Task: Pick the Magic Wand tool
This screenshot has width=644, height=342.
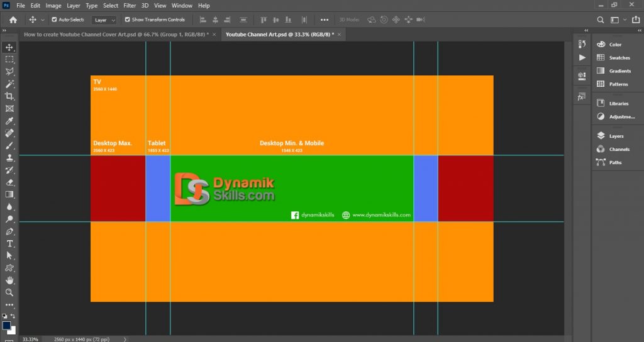Action: (9, 84)
